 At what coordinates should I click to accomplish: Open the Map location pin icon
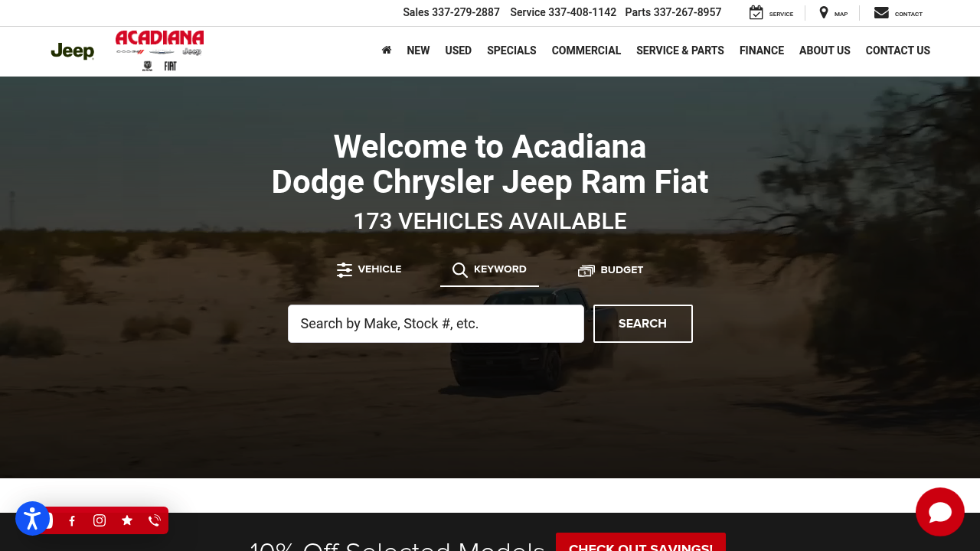pyautogui.click(x=824, y=13)
